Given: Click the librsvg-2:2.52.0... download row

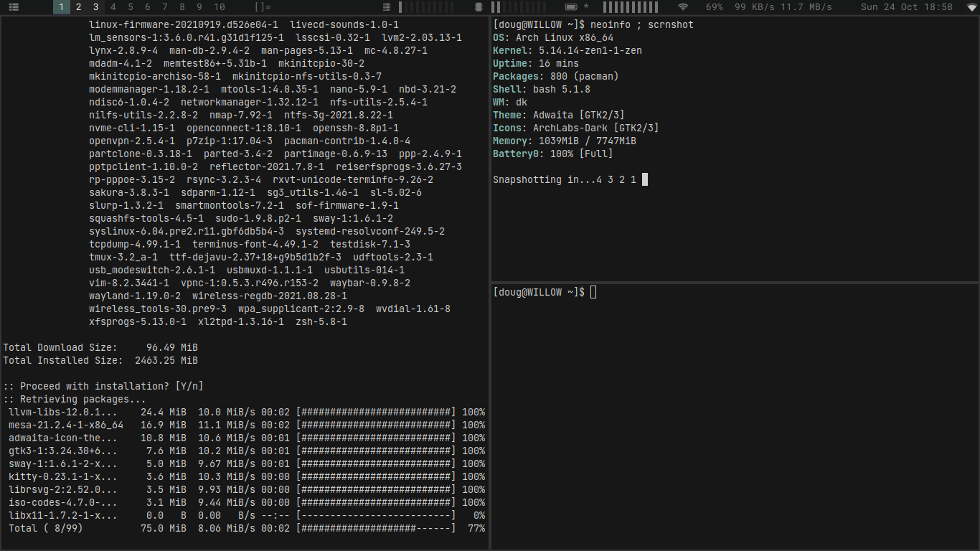Looking at the screenshot, I should click(x=247, y=490).
